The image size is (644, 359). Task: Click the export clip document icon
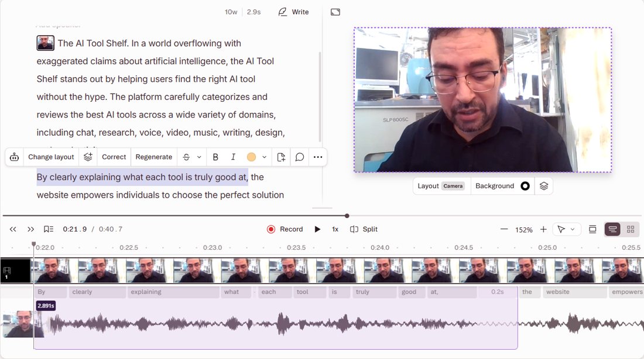[x=281, y=157]
